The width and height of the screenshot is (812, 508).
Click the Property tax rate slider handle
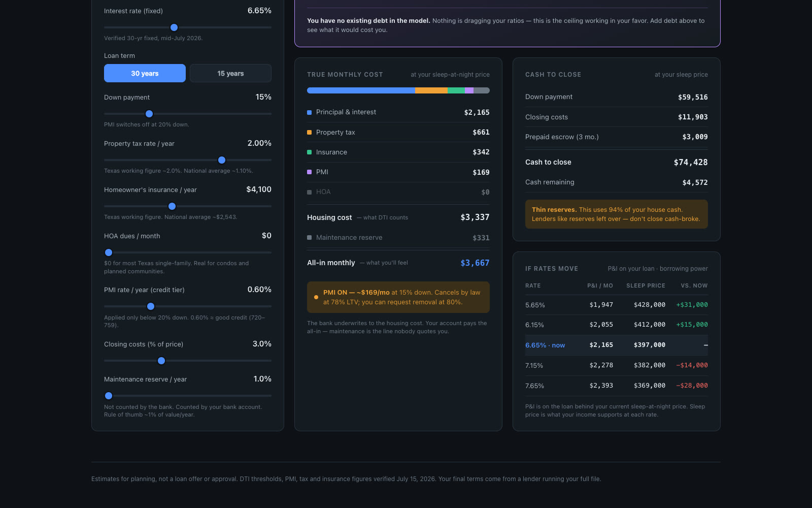click(222, 160)
